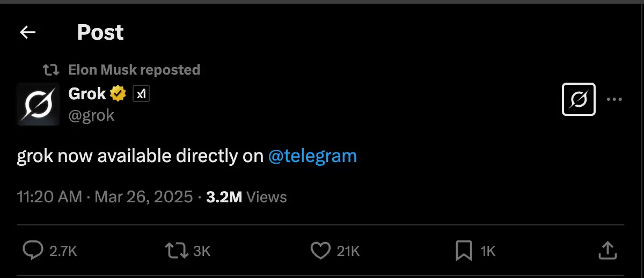This screenshot has width=644, height=278.
Task: Click the 11:20 AM Mar 26, 2025 timestamp
Action: tap(105, 197)
